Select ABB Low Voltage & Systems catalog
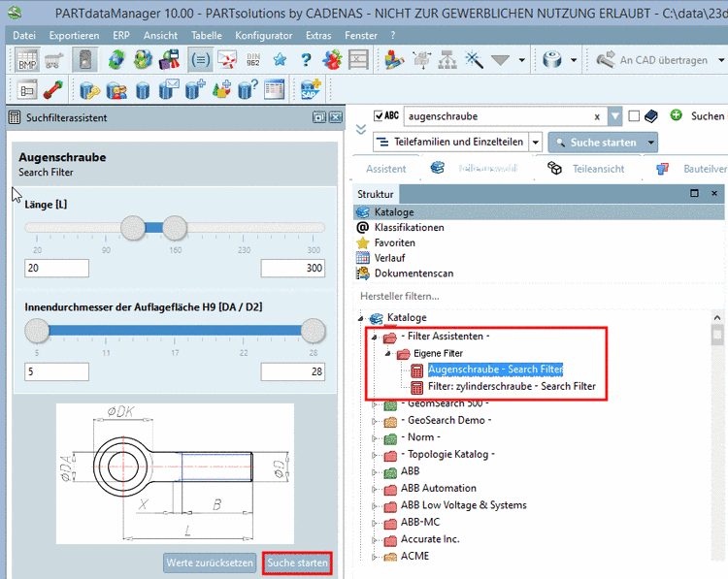 (463, 505)
